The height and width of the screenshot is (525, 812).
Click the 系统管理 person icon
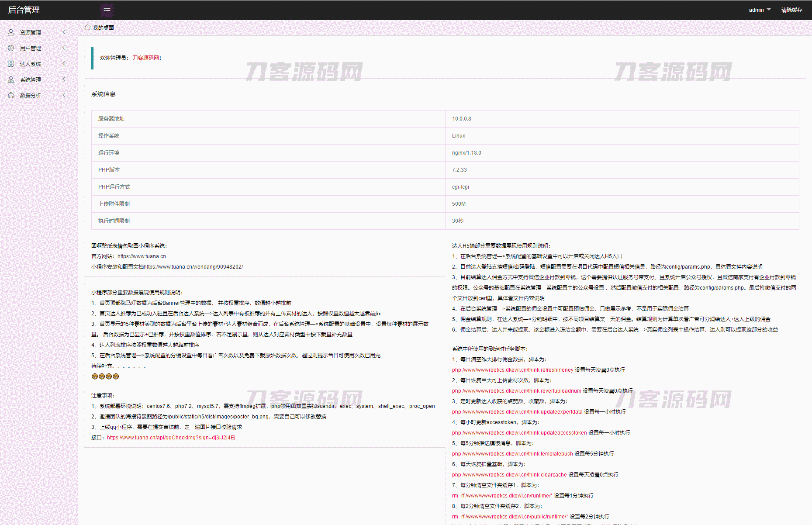[x=11, y=79]
